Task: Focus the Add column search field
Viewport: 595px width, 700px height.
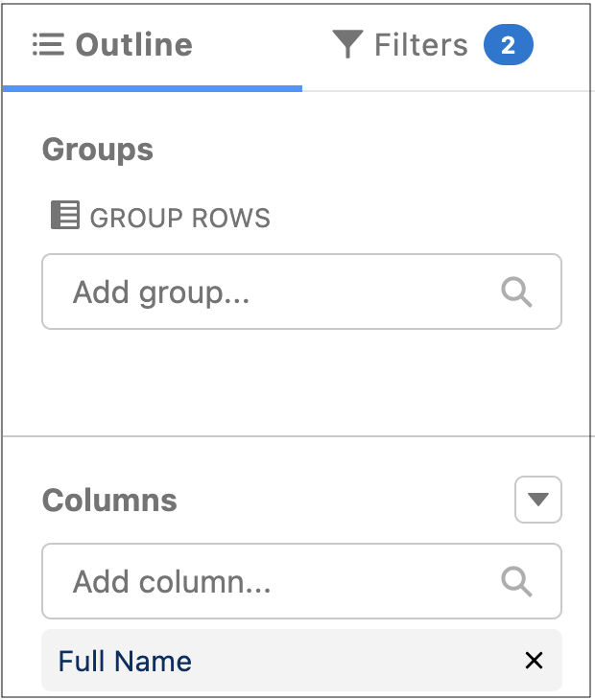Action: (301, 581)
